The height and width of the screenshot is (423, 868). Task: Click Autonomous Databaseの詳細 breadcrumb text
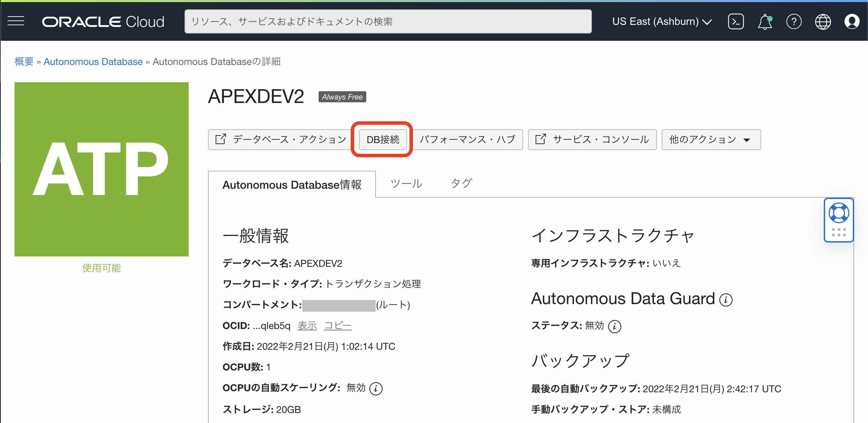pyautogui.click(x=217, y=62)
